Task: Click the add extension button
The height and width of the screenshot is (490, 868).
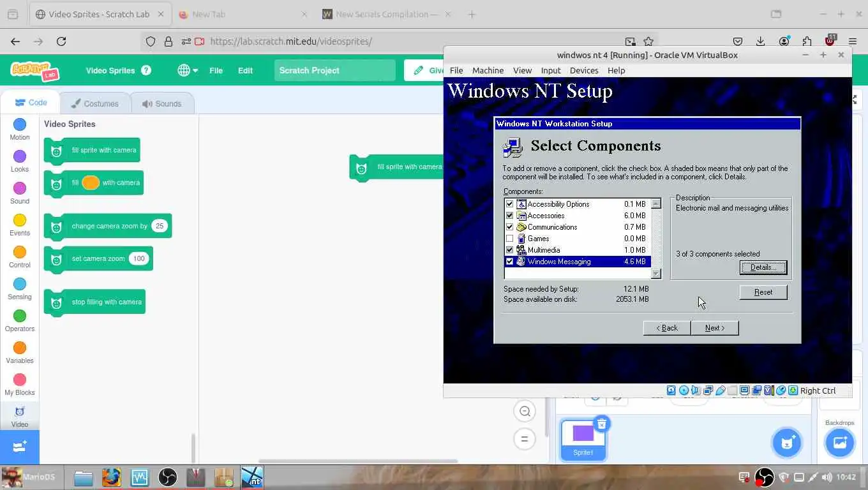Action: (20, 447)
